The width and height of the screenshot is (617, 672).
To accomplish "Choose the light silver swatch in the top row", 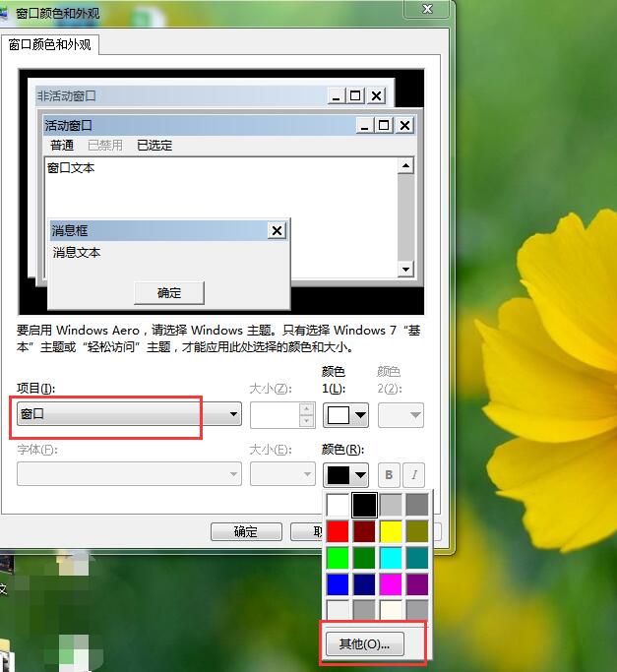I will click(391, 505).
